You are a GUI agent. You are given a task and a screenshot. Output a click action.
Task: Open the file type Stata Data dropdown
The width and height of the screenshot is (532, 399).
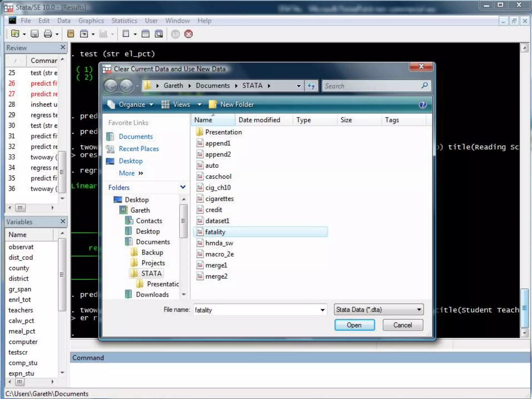coord(379,310)
